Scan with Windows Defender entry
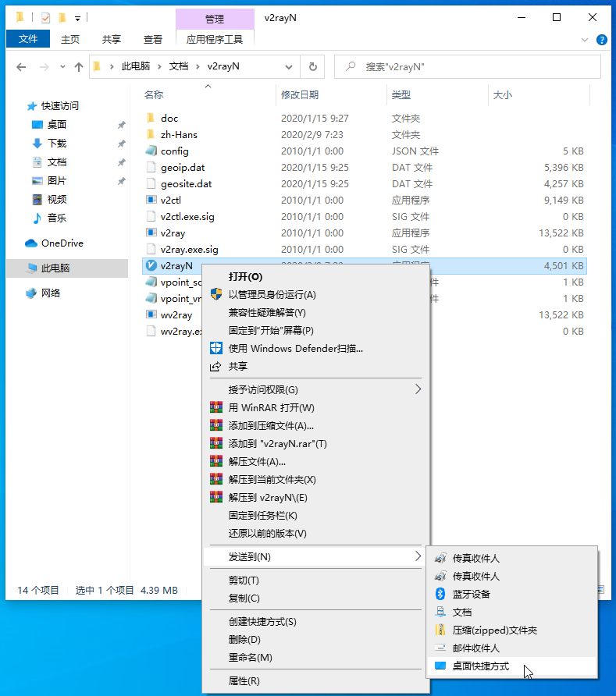 tap(315, 349)
